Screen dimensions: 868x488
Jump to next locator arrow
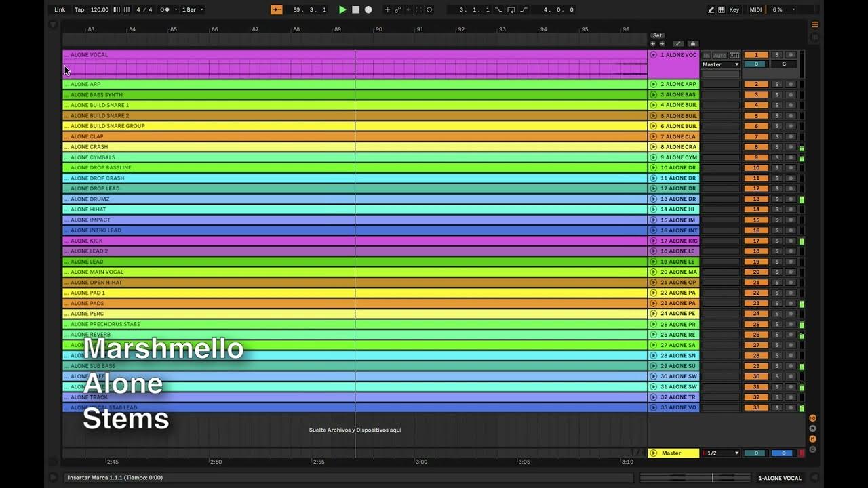pyautogui.click(x=662, y=43)
